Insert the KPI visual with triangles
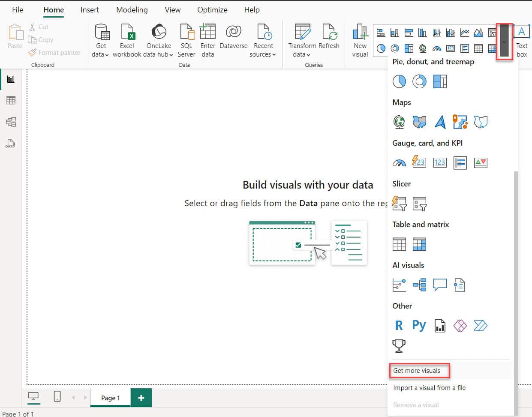Screen dimensions: 532x417 pos(481,162)
